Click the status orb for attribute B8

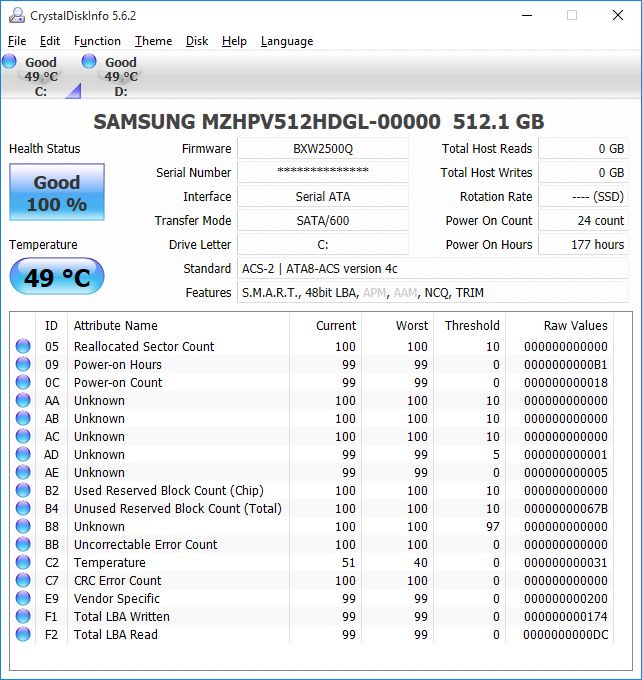(x=23, y=526)
